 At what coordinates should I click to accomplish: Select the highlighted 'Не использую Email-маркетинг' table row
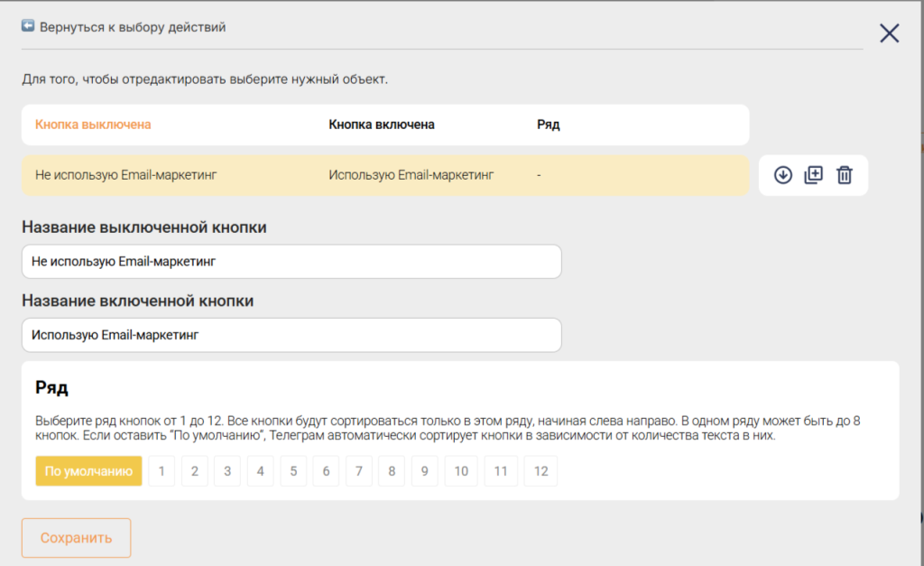385,175
